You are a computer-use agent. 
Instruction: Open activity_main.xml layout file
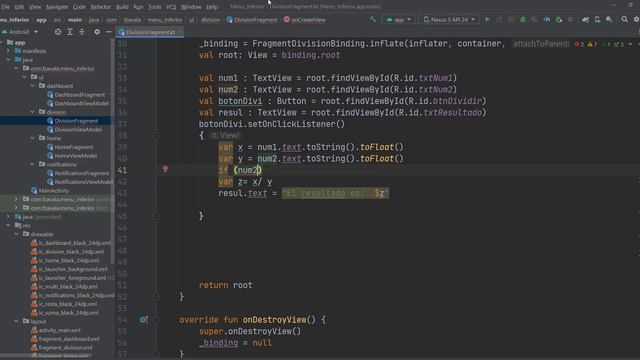click(x=59, y=330)
